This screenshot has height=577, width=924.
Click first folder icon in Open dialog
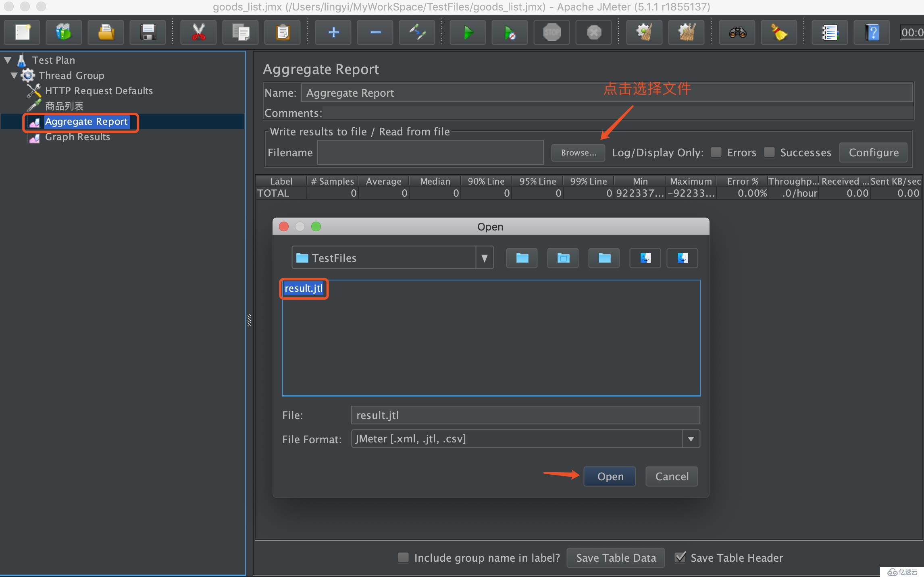pyautogui.click(x=522, y=258)
